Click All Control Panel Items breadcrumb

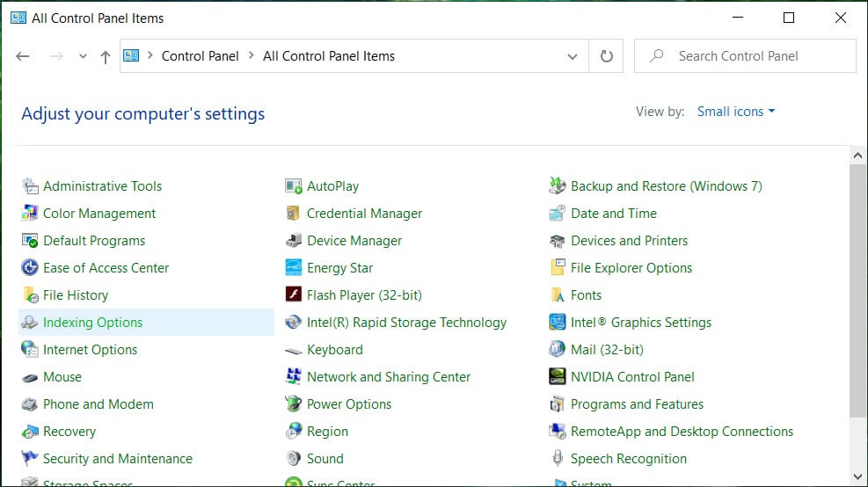click(329, 56)
